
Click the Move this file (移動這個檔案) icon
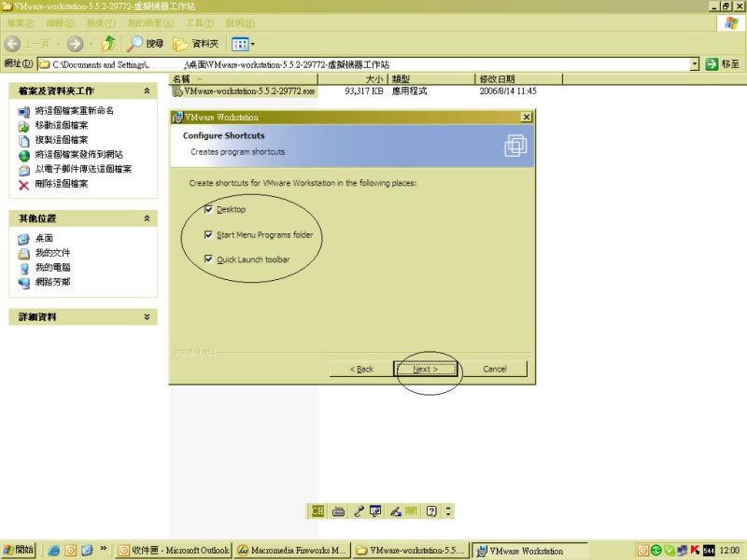click(24, 126)
